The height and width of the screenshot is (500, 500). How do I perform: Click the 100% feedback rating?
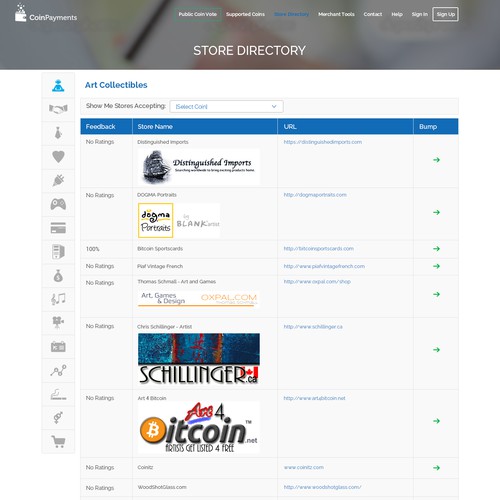click(x=93, y=249)
